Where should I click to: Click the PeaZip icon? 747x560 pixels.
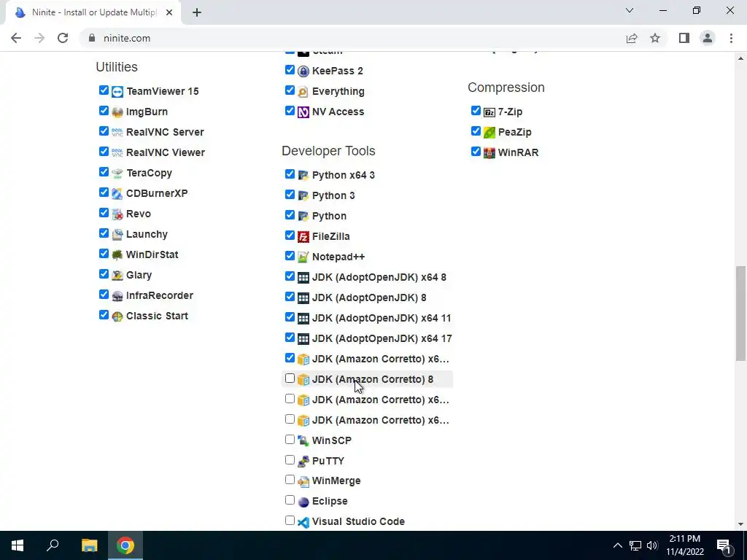point(489,133)
